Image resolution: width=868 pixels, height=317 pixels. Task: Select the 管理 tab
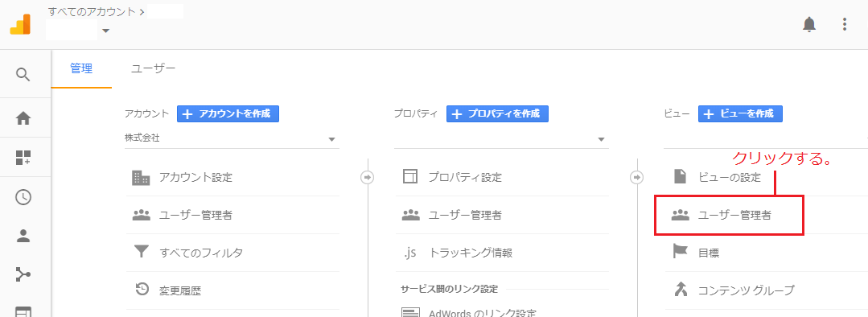[81, 68]
